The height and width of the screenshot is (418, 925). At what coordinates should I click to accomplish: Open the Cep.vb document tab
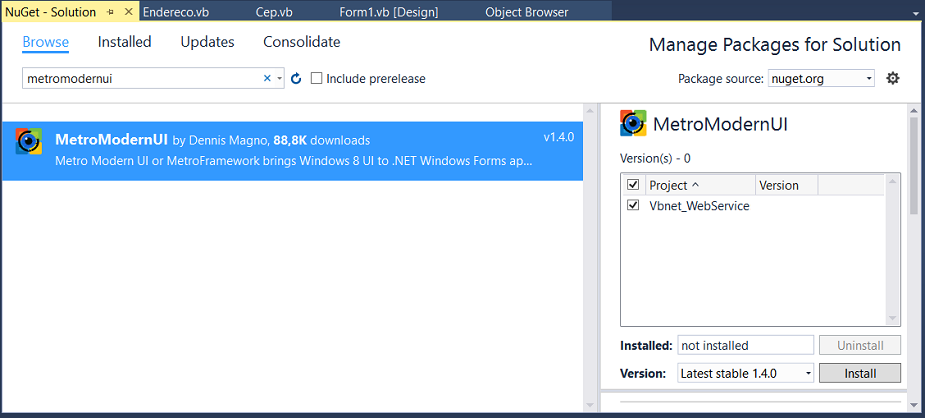274,12
